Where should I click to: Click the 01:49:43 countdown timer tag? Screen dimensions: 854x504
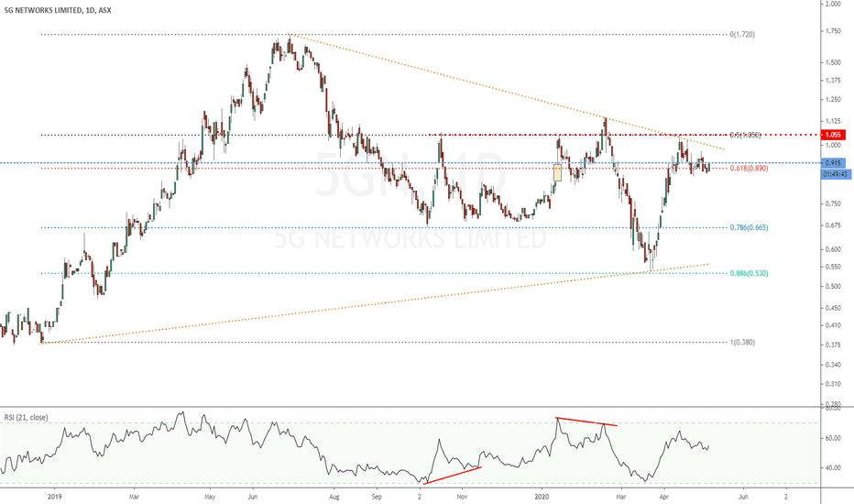point(836,174)
